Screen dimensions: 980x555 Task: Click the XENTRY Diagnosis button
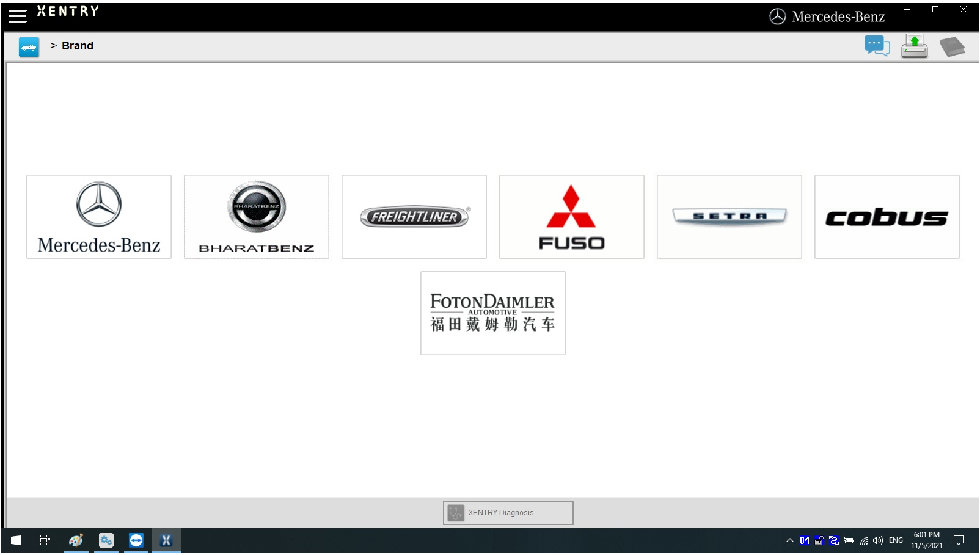tap(508, 513)
